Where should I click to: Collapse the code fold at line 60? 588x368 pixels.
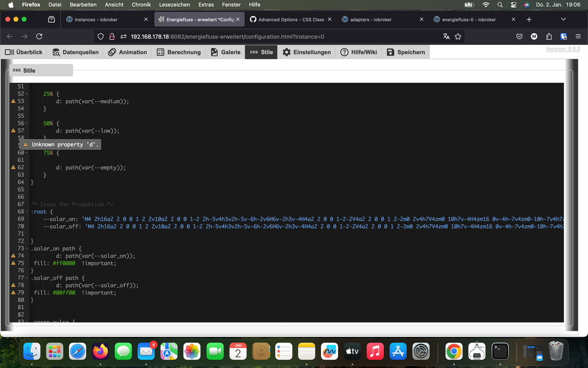27,153
